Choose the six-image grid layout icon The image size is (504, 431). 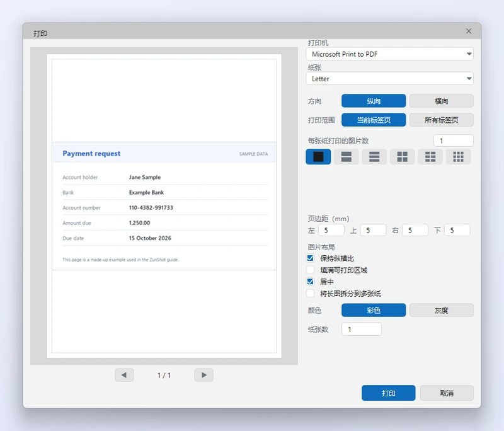430,157
